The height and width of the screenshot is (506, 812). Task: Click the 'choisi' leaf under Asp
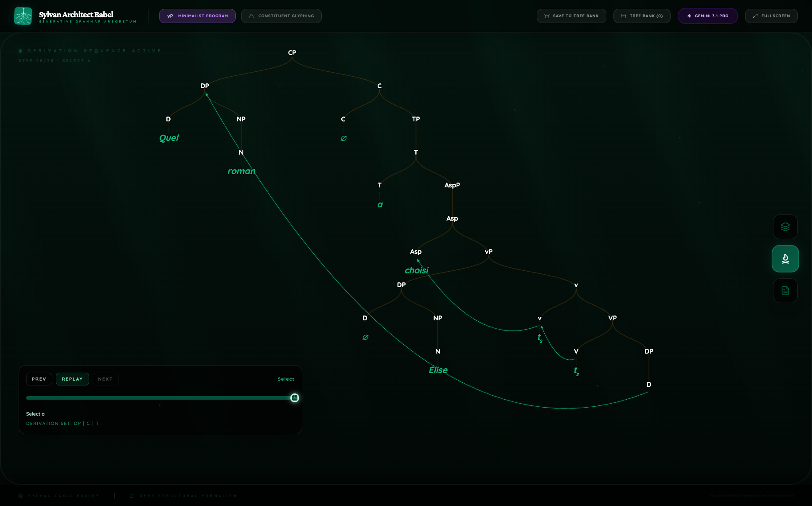pyautogui.click(x=416, y=271)
